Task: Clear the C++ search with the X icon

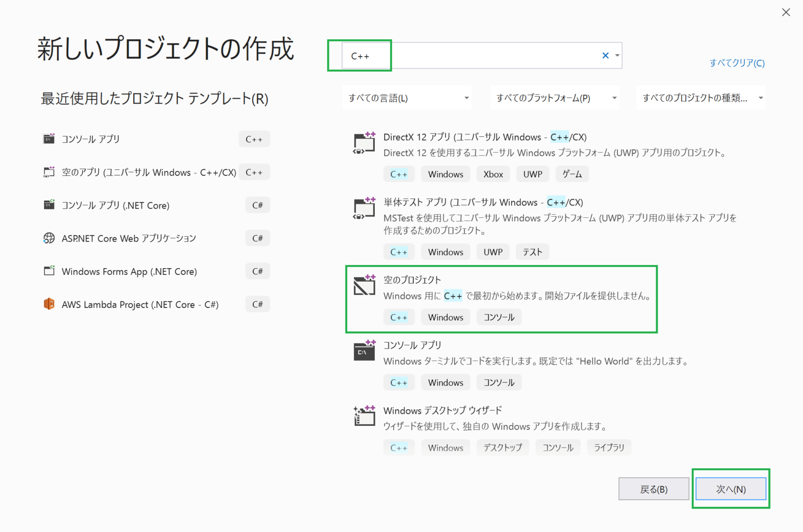Action: 605,55
